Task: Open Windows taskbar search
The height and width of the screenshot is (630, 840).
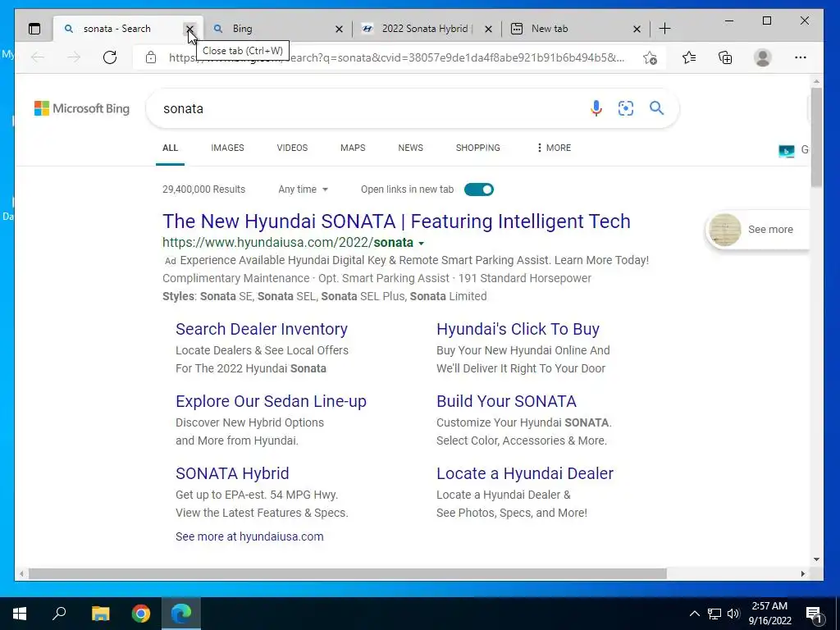Action: 59,614
